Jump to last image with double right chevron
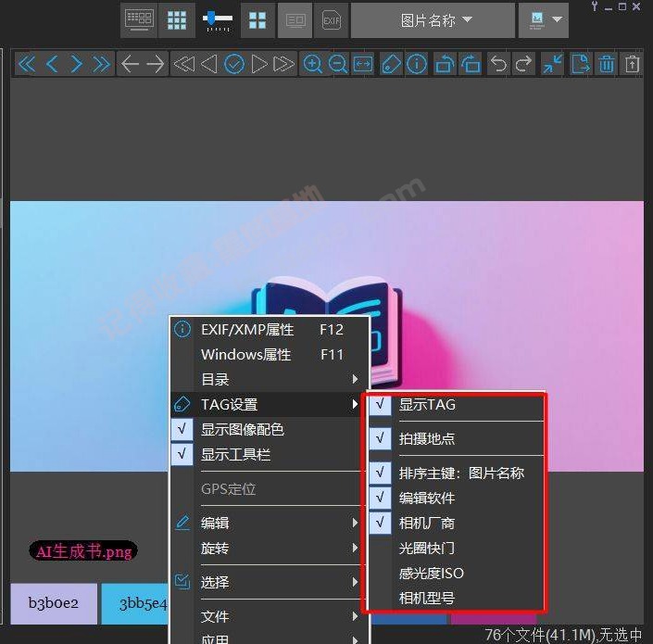653x644 pixels. (102, 64)
